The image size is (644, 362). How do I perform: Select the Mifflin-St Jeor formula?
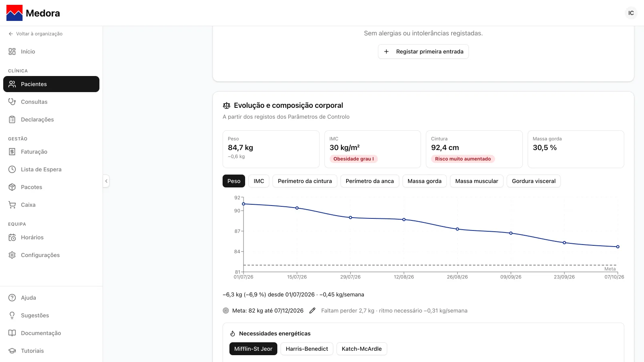(253, 349)
